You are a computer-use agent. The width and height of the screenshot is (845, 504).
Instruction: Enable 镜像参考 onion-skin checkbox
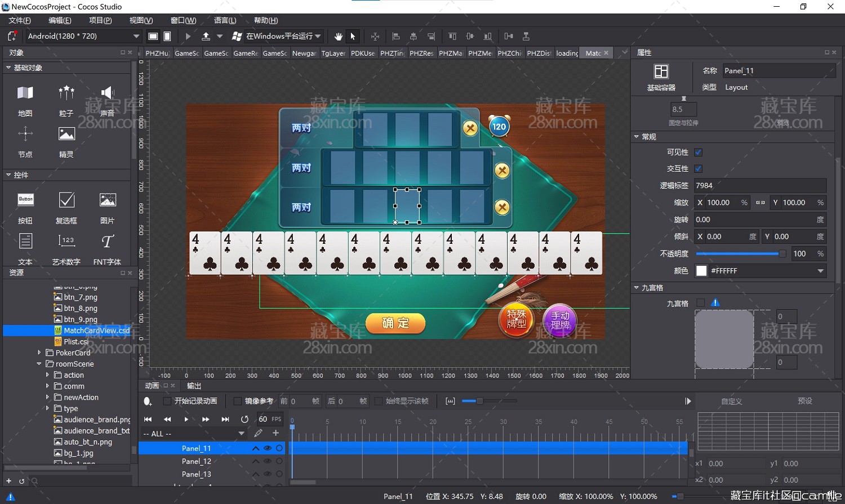click(238, 401)
